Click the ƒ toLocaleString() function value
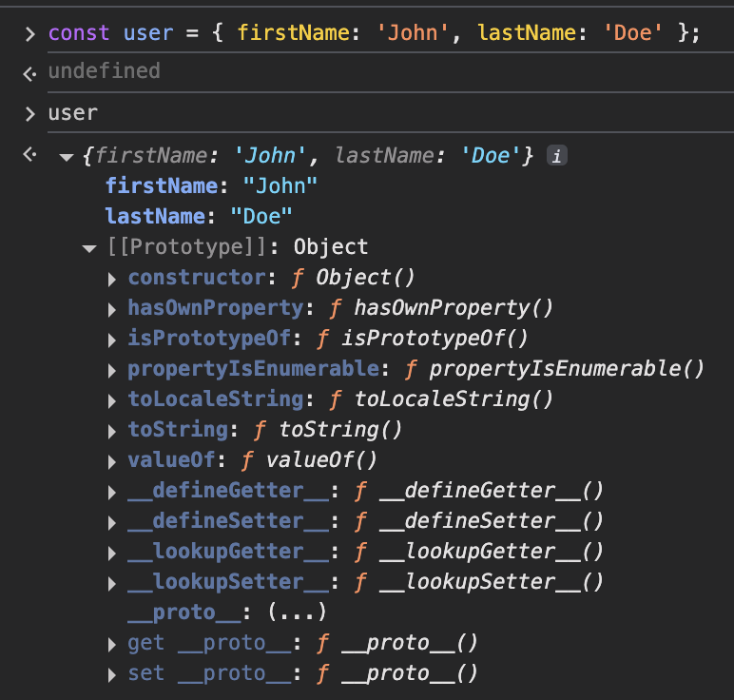 441,399
